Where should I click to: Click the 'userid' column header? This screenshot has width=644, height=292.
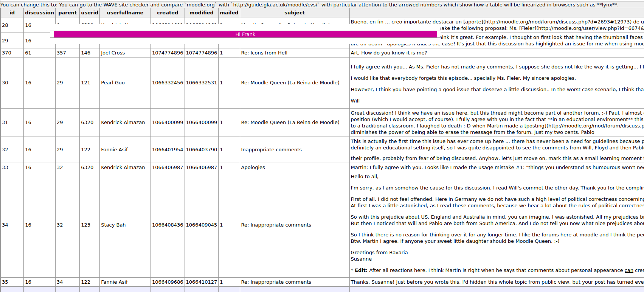coord(90,12)
